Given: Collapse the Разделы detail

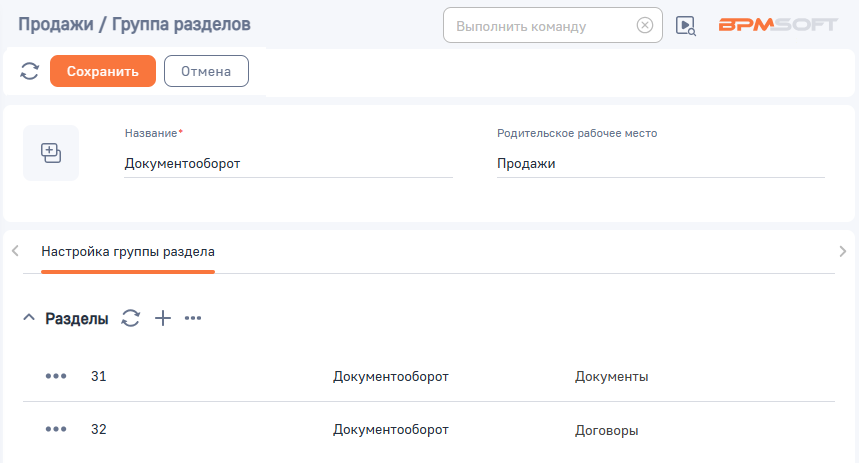Looking at the screenshot, I should [x=29, y=318].
